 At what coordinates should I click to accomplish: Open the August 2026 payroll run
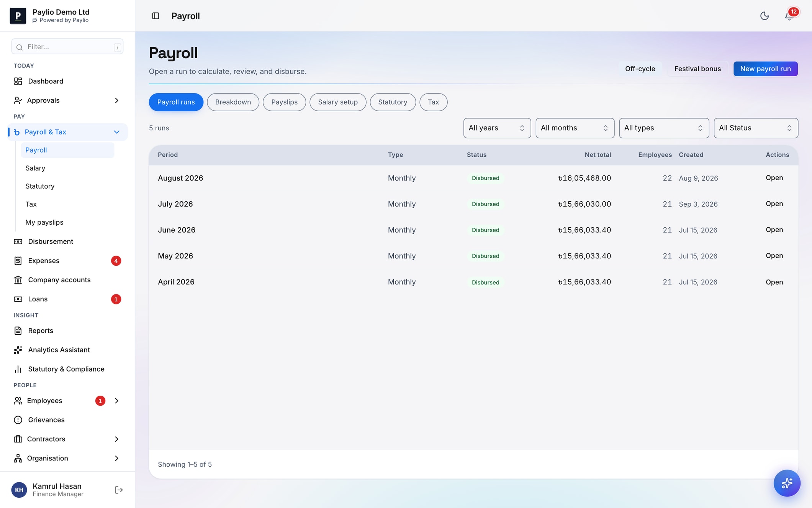[774, 178]
